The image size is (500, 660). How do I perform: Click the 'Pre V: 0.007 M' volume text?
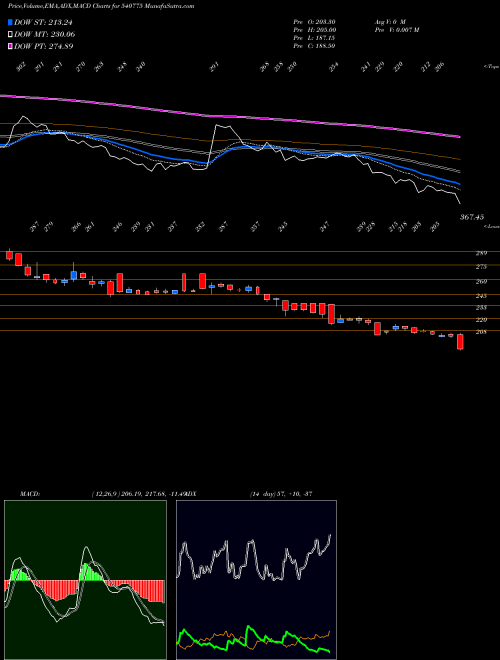pyautogui.click(x=396, y=30)
